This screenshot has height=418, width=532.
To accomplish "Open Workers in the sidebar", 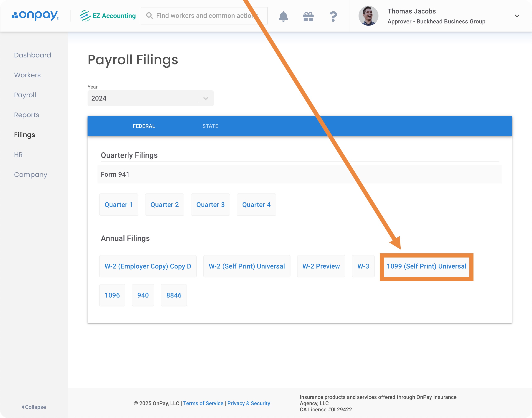I will (27, 75).
